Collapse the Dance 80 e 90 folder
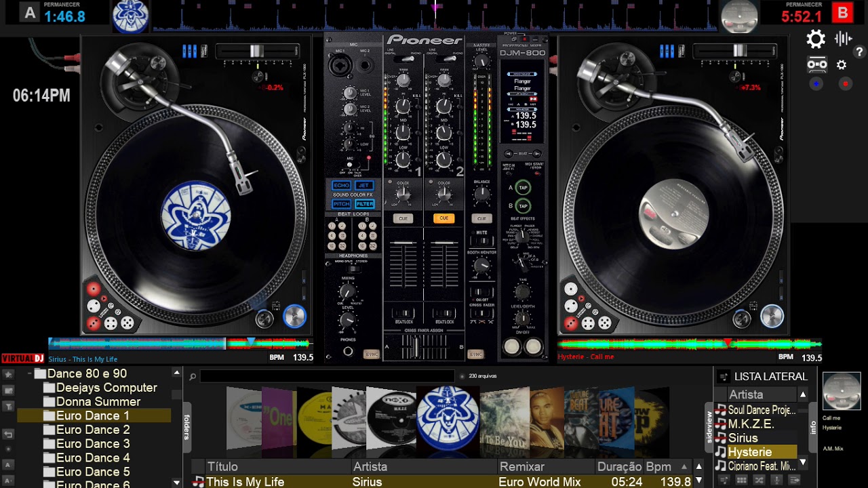The width and height of the screenshot is (868, 488). pyautogui.click(x=31, y=374)
